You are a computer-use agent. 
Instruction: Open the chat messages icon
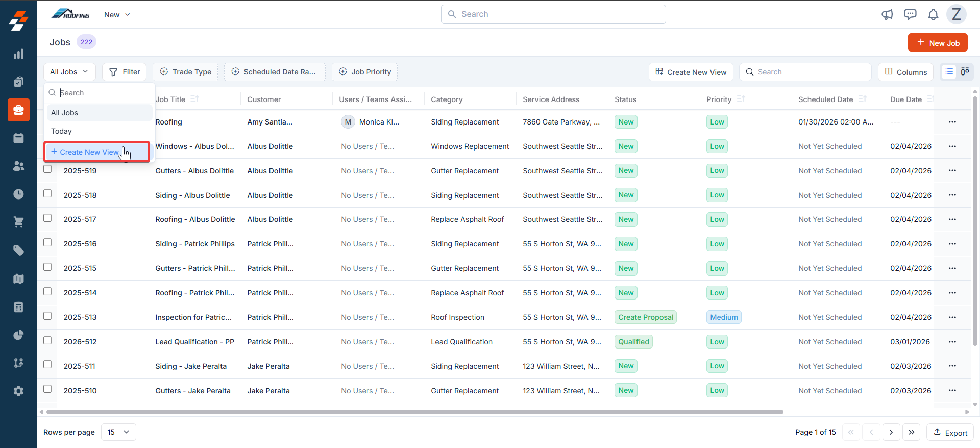[x=910, y=14]
